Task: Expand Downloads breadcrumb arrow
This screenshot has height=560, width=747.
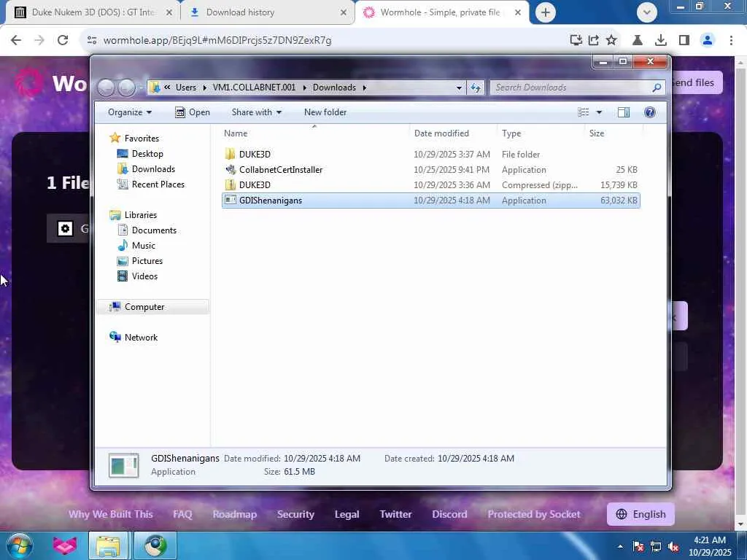Action: (365, 87)
